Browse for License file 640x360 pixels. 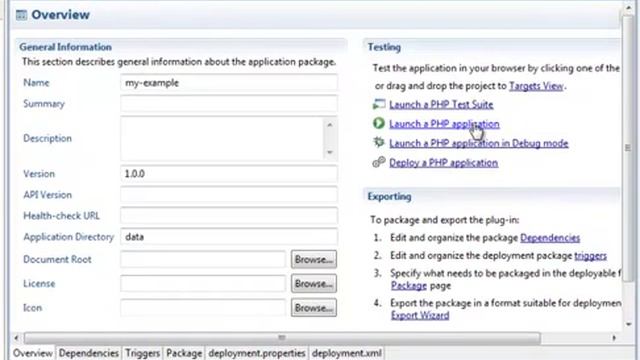pyautogui.click(x=313, y=284)
